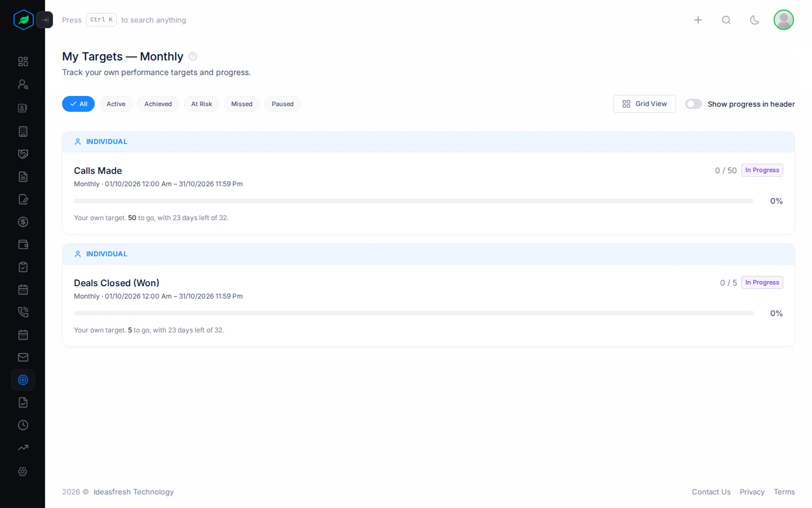Select the Missed filter chip
The image size is (812, 508).
[x=242, y=104]
